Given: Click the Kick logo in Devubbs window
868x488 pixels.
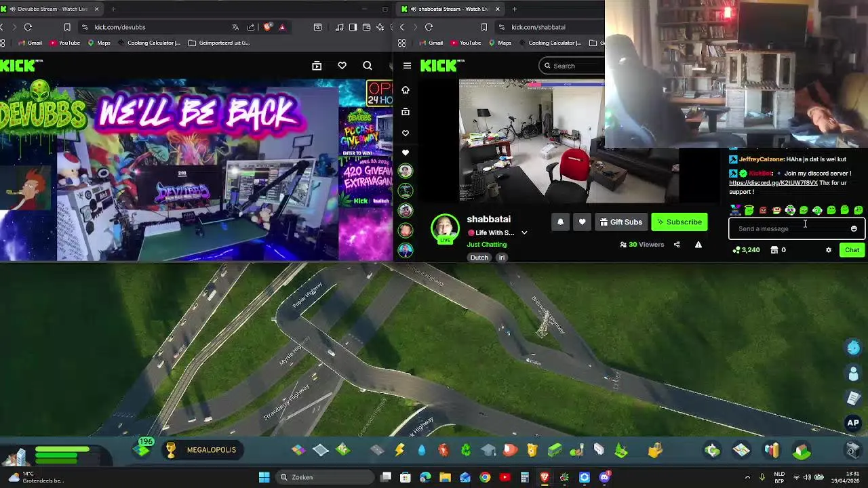Looking at the screenshot, I should tap(22, 66).
